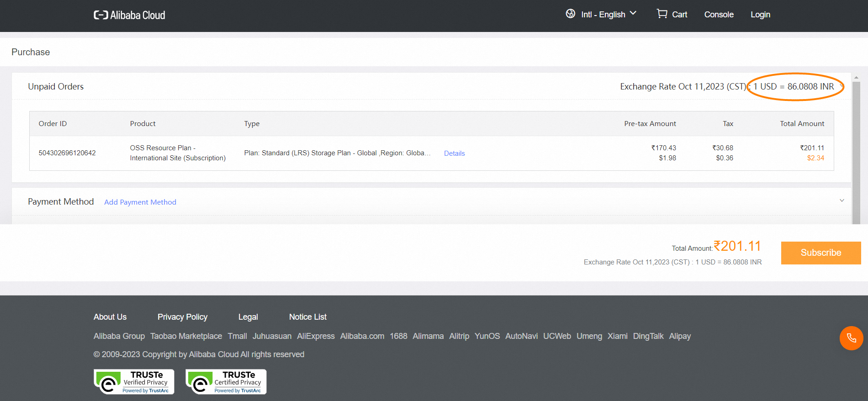Visit the AliExpress link
868x401 pixels.
(x=316, y=336)
